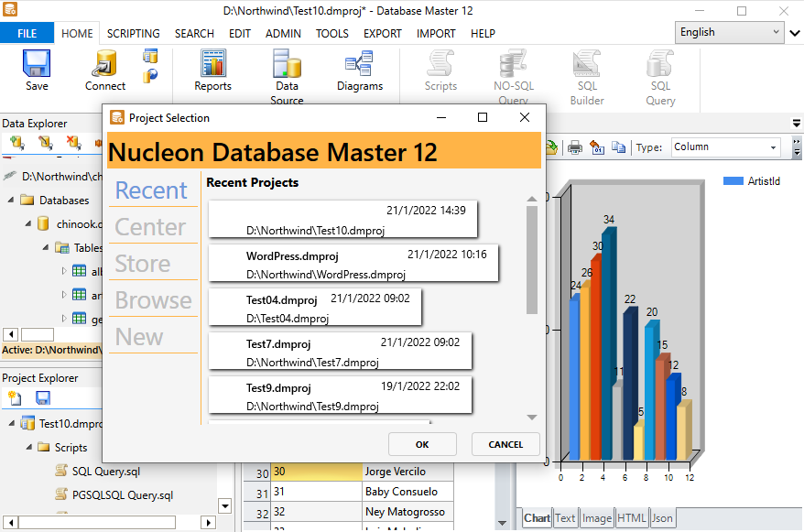The image size is (804, 532).
Task: Open the chart Type dropdown showing Column
Action: click(726, 147)
